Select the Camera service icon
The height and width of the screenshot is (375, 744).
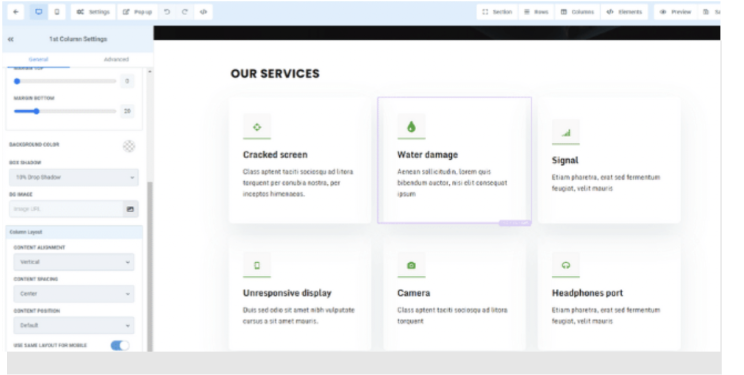[x=411, y=265]
